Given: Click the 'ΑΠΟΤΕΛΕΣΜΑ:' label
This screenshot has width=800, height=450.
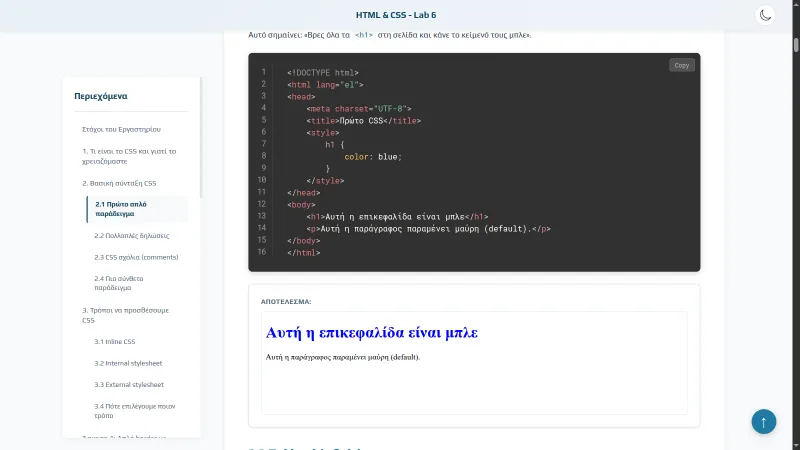Looking at the screenshot, I should click(x=286, y=302).
